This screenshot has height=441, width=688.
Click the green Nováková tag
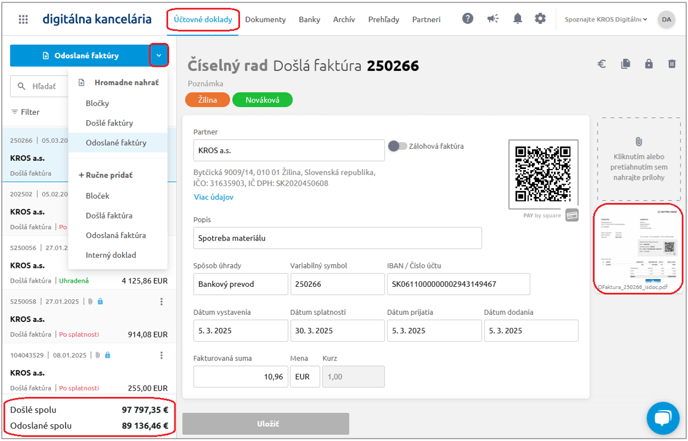(x=262, y=100)
